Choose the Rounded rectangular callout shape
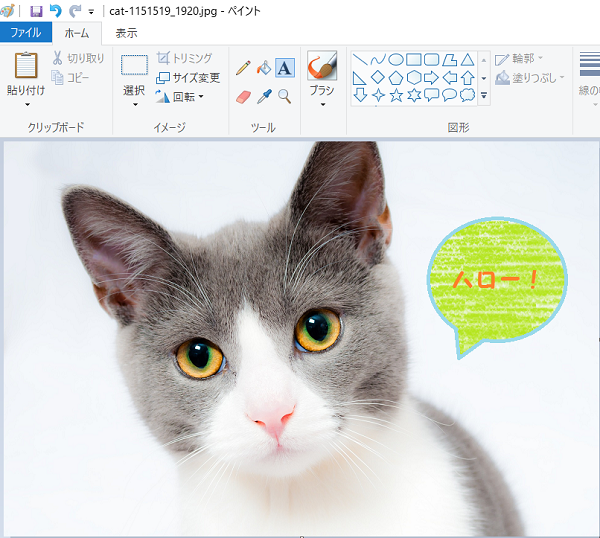Screen dimensions: 600x538 click(x=432, y=95)
